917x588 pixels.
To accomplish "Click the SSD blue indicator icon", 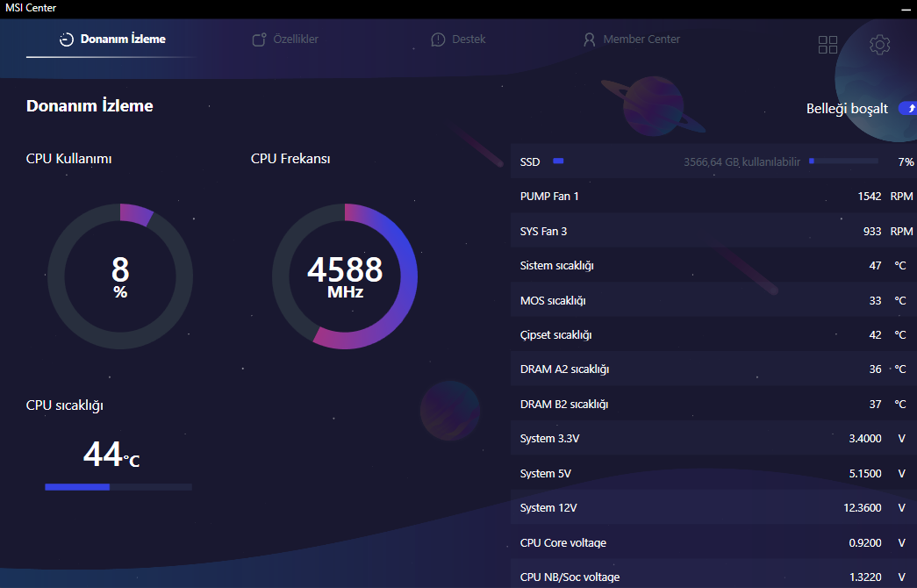I will pyautogui.click(x=558, y=161).
